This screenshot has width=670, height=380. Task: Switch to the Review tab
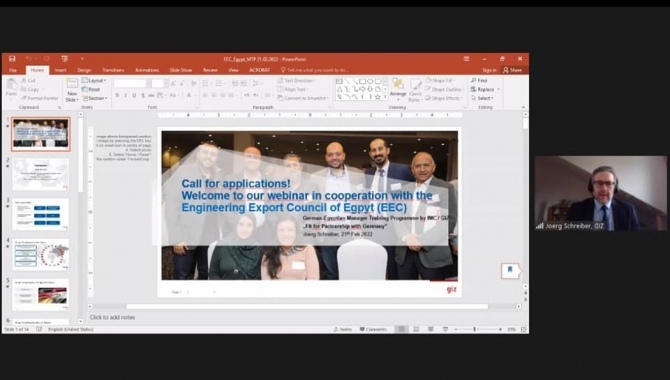[x=210, y=70]
